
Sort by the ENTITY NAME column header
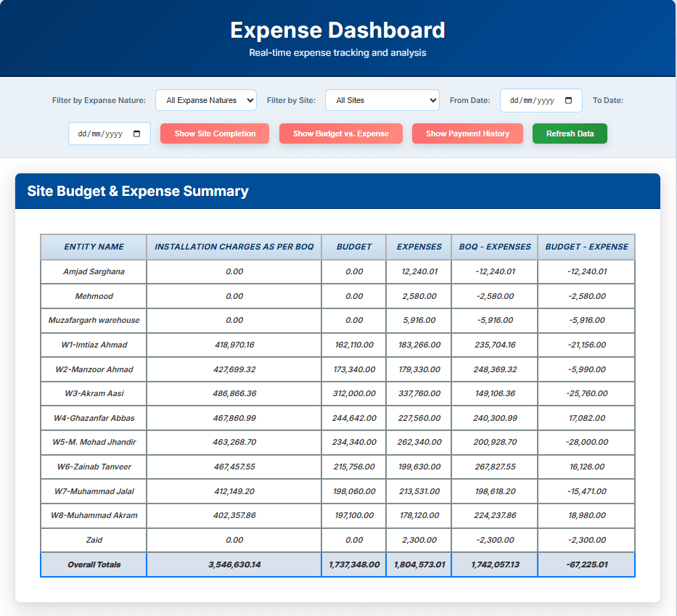(94, 247)
